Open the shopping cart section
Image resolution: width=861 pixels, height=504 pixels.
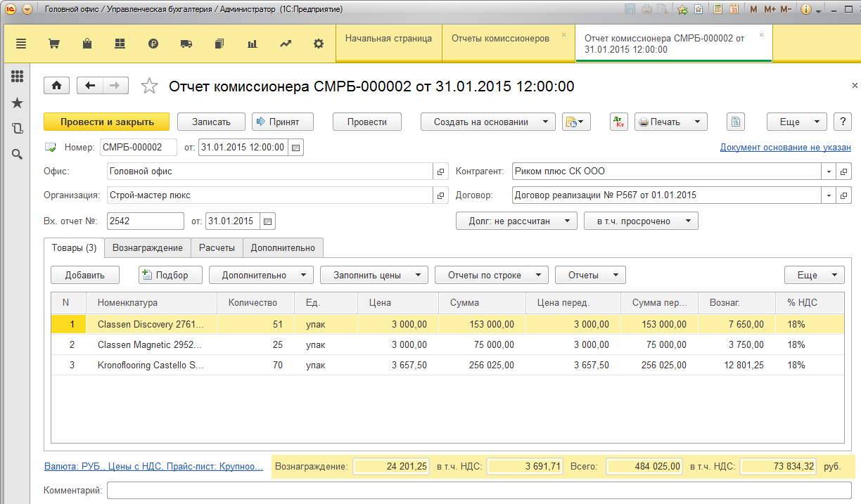pyautogui.click(x=53, y=44)
